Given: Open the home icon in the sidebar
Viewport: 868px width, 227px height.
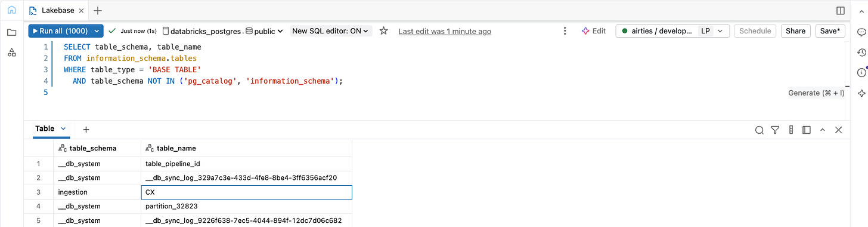Looking at the screenshot, I should click(12, 10).
